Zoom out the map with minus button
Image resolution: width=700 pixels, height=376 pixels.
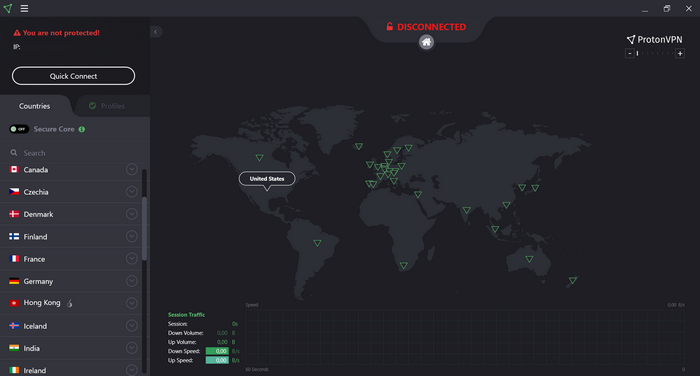point(630,54)
